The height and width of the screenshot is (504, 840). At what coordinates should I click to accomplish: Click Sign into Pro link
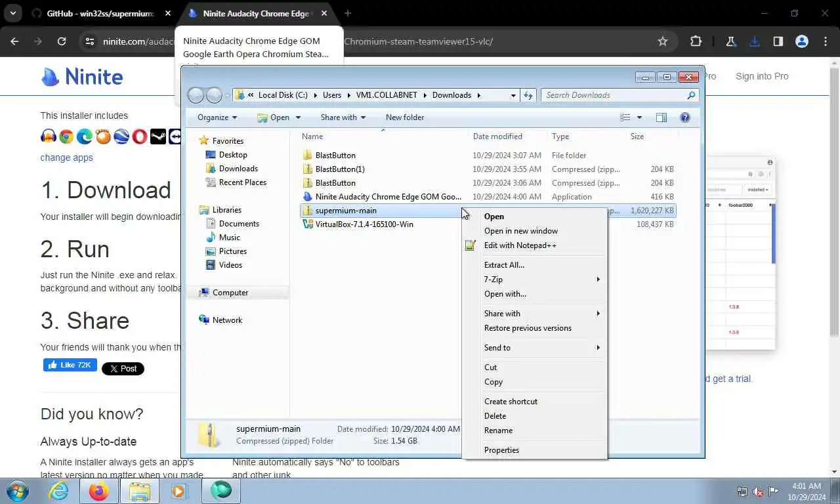762,76
